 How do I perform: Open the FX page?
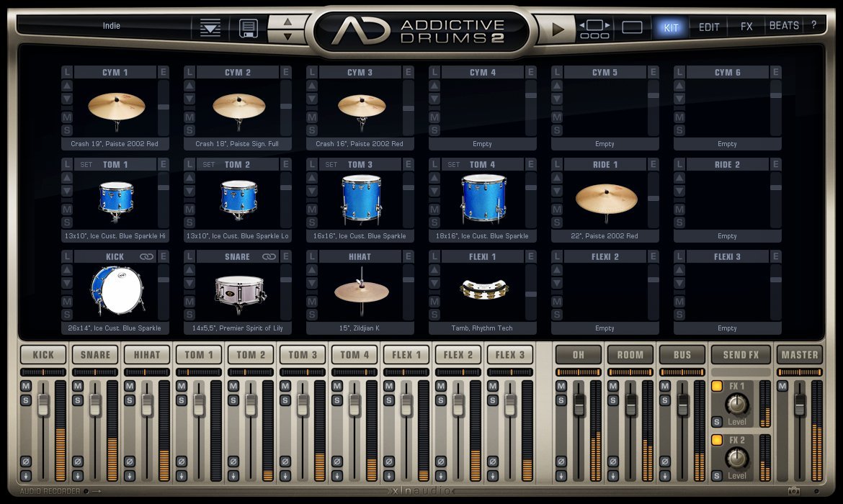(746, 27)
